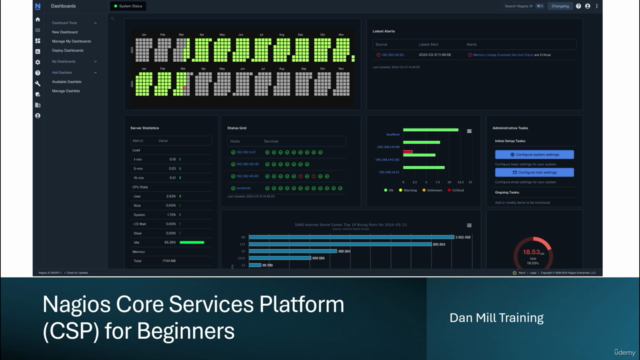Click the Nagios N logo

coord(38,6)
